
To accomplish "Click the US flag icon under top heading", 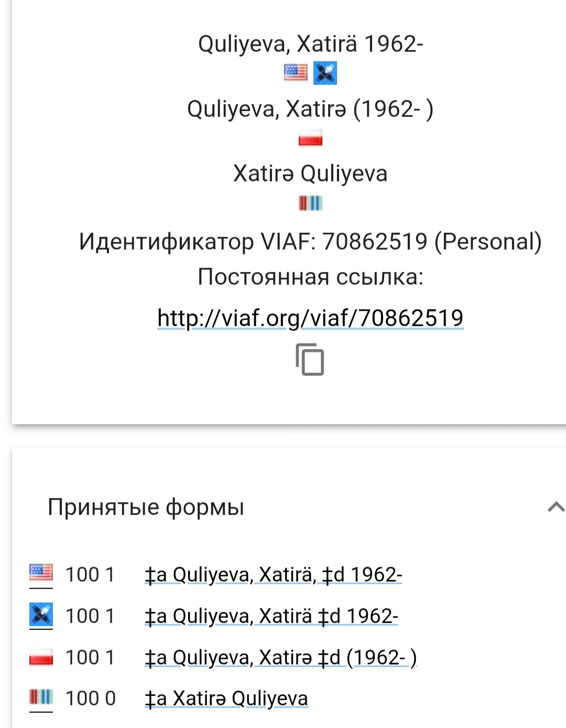I will (296, 72).
